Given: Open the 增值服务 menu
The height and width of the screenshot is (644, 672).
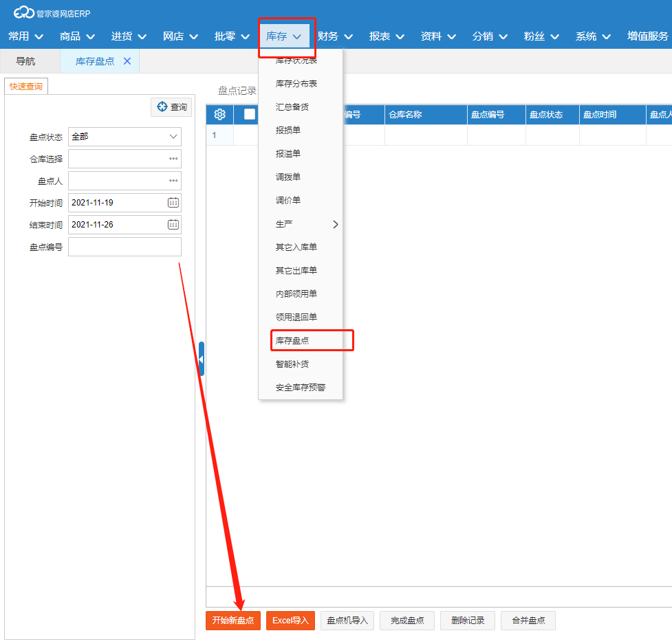Looking at the screenshot, I should pos(647,36).
